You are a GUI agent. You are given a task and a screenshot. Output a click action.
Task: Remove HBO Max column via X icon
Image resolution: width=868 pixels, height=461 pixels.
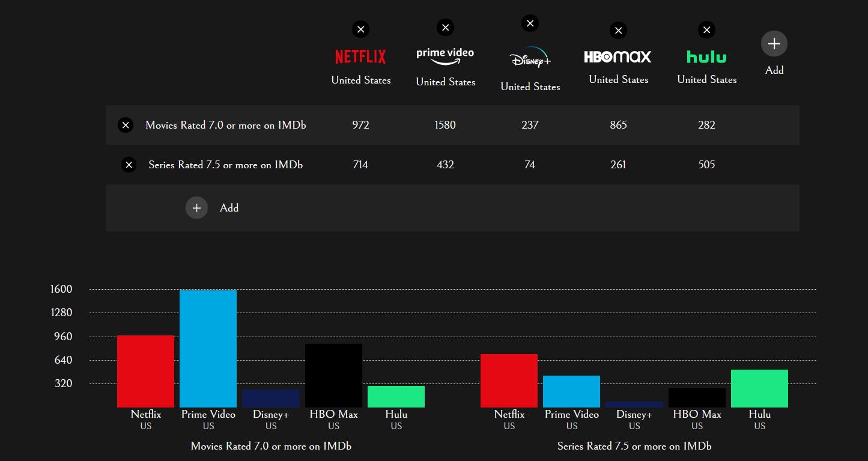coord(618,30)
